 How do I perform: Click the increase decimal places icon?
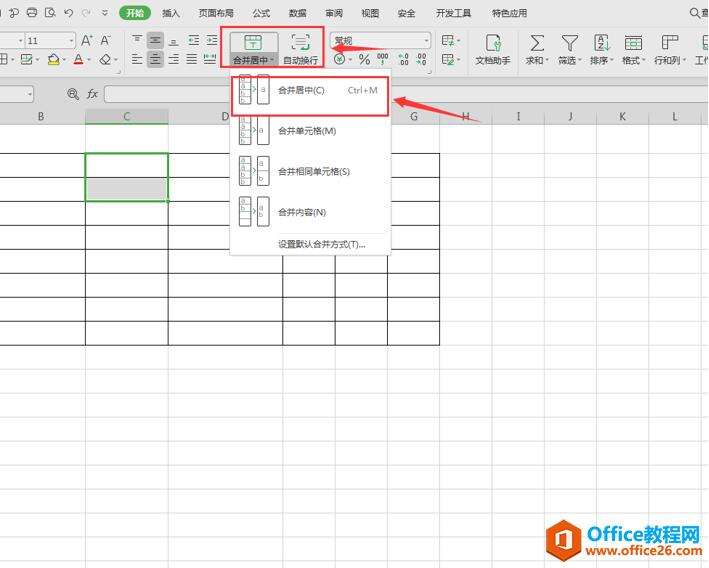403,59
